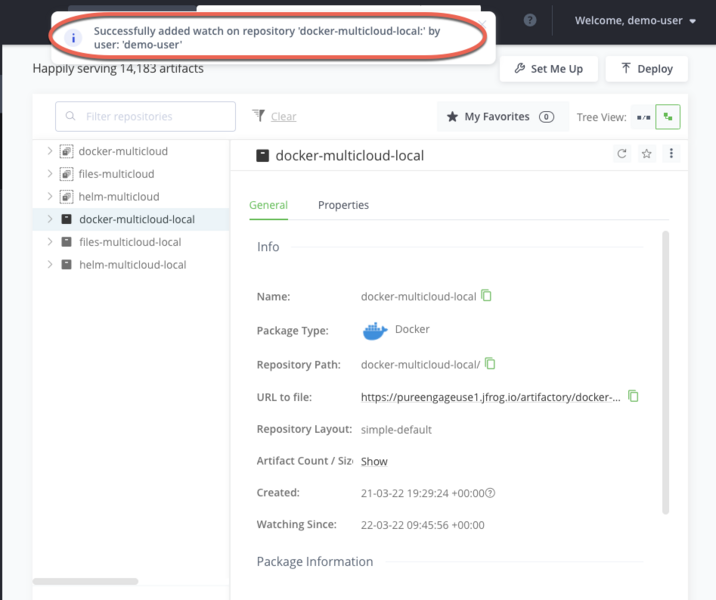Click the details panel vertical scrollbar
The height and width of the screenshot is (600, 716).
click(665, 373)
